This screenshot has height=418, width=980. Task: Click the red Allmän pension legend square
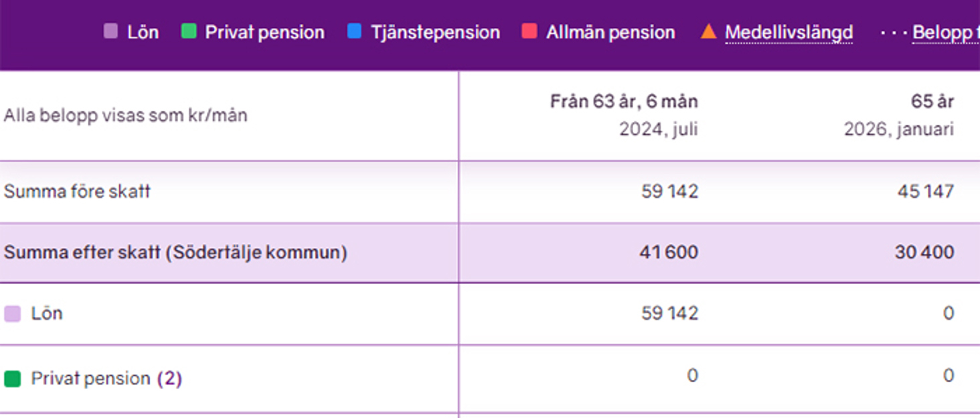pos(529,31)
